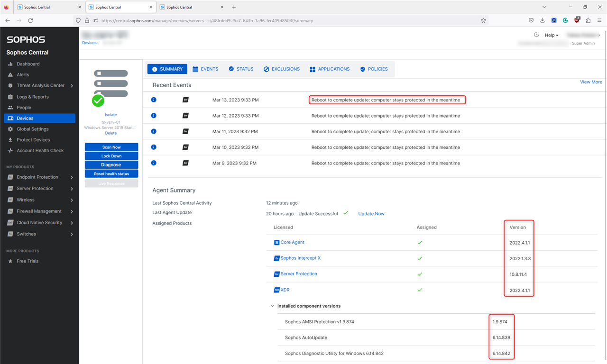This screenshot has width=607, height=364.
Task: Click info icon for Mar 9 event
Action: (x=154, y=163)
